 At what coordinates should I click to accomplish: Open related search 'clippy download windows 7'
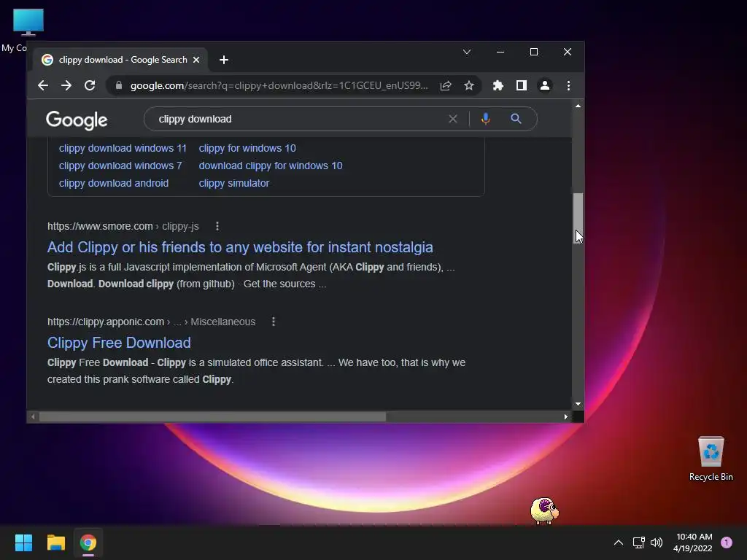[x=120, y=166]
